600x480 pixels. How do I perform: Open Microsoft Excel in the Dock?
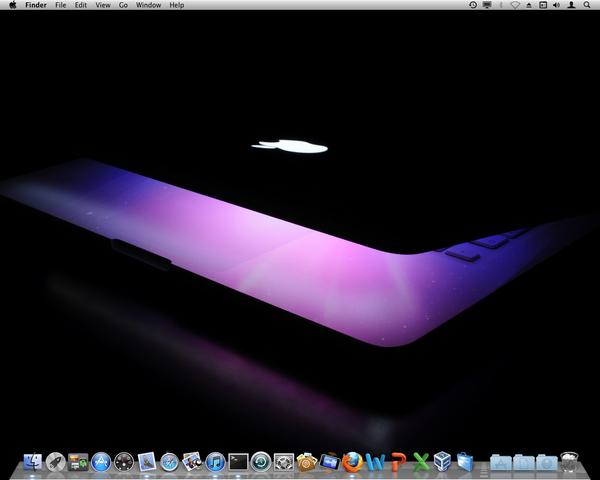tap(421, 462)
